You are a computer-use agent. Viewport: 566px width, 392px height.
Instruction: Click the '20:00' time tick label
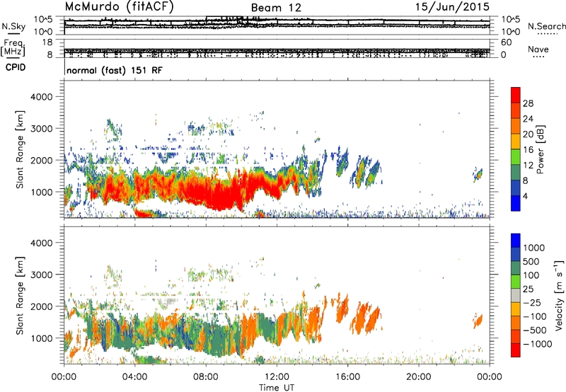click(419, 377)
